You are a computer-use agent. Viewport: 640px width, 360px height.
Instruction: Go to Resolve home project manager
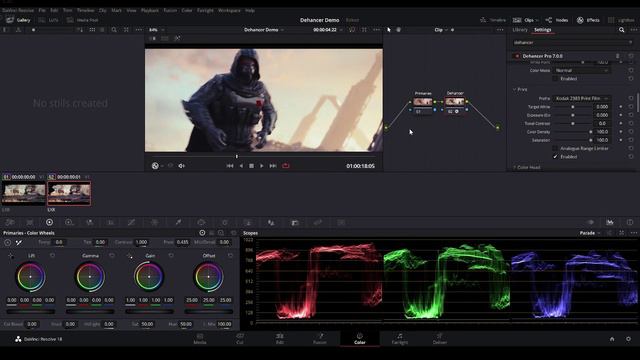(x=612, y=339)
